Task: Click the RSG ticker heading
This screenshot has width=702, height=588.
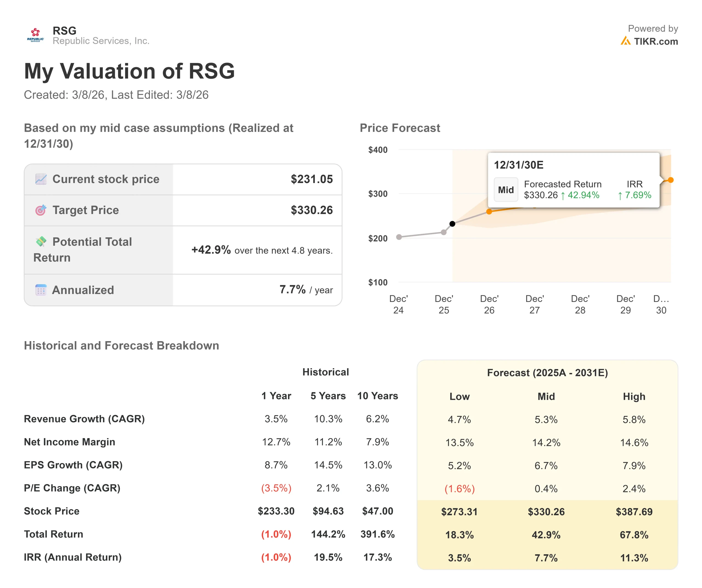Action: click(64, 31)
